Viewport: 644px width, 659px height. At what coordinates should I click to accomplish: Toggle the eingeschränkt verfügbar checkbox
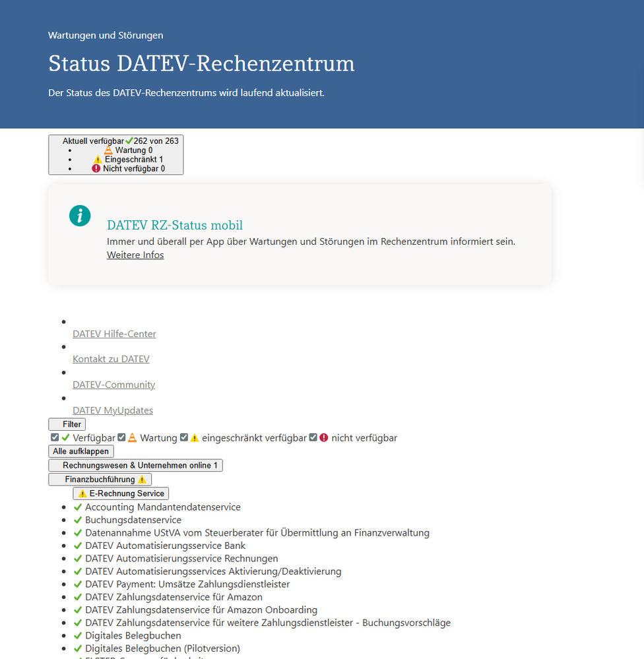(183, 437)
